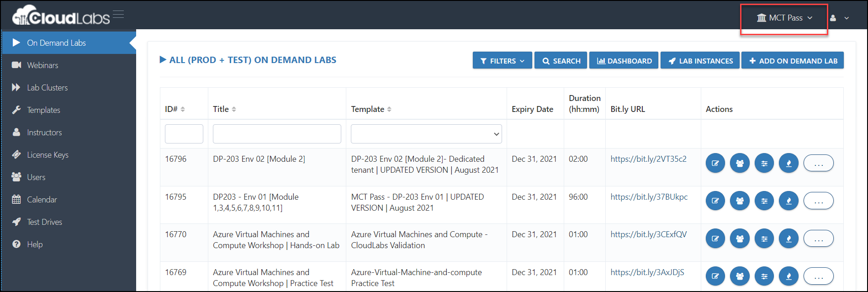This screenshot has width=868, height=292.
Task: Click flame icon for lab 16769
Action: (x=789, y=276)
